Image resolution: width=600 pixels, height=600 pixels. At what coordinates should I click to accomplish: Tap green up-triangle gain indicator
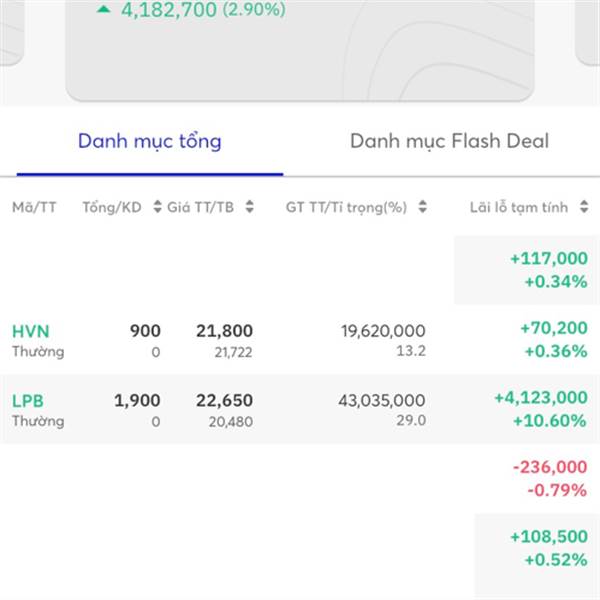(103, 9)
